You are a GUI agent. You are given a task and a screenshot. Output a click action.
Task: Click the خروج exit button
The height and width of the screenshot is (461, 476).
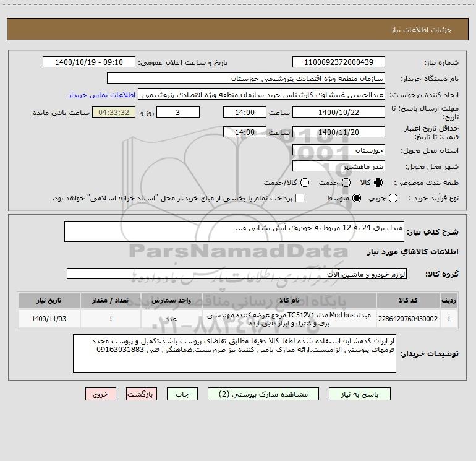101,394
